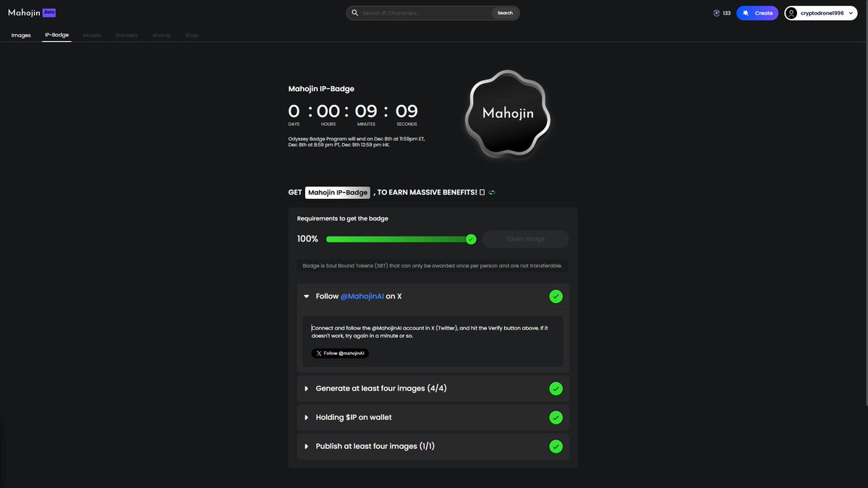Open the Images tab

(x=21, y=35)
